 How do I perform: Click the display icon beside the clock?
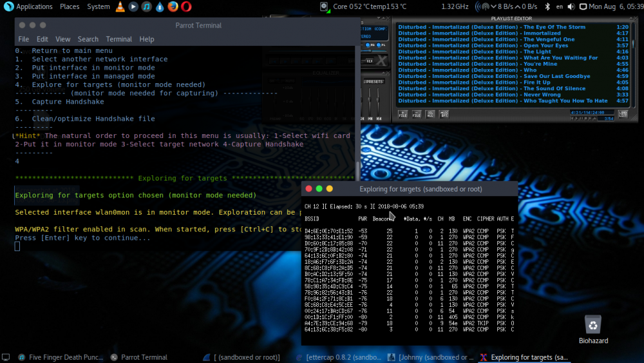point(583,6)
